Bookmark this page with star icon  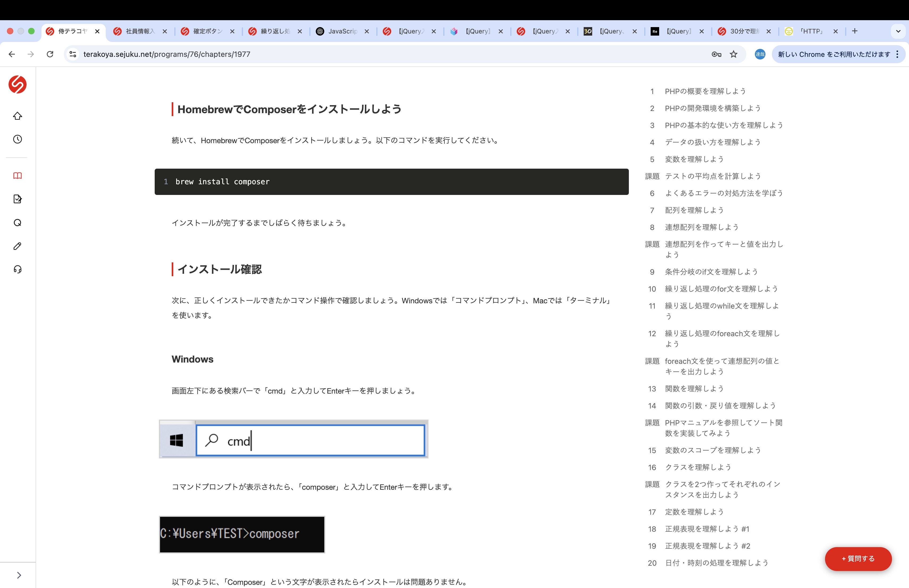(733, 54)
